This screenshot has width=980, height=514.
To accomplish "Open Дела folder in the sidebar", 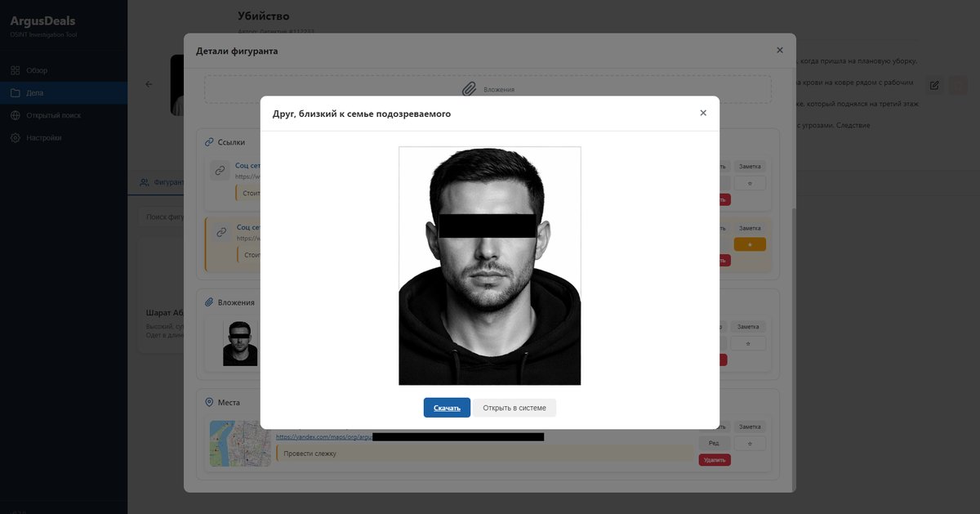I will point(35,93).
